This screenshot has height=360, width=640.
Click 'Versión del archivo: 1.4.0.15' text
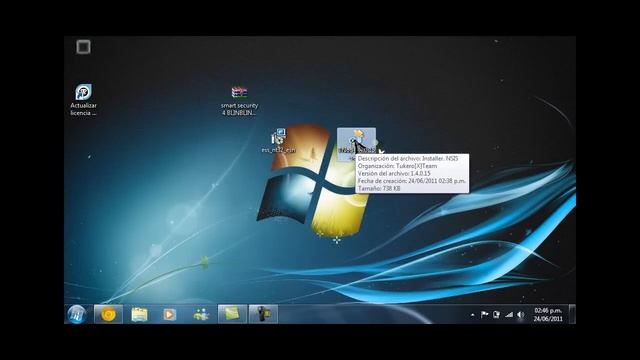[394, 173]
